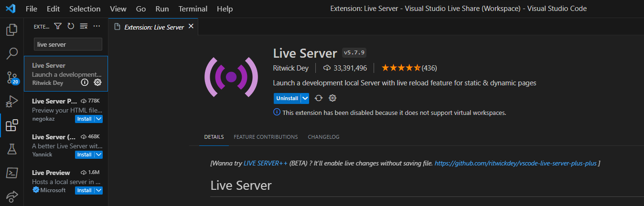Select the Extension: Live Server editor tab

153,27
